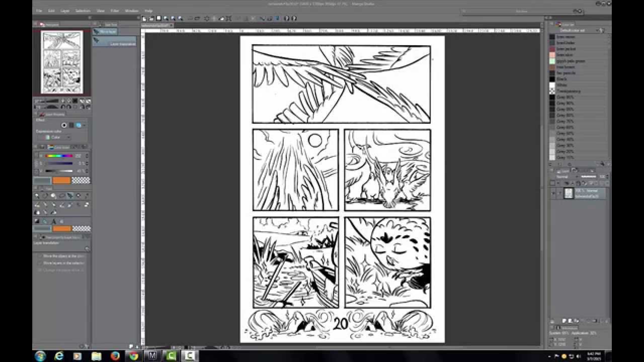The image size is (644, 362).
Task: Open the Color set panel tab
Action: [565, 24]
